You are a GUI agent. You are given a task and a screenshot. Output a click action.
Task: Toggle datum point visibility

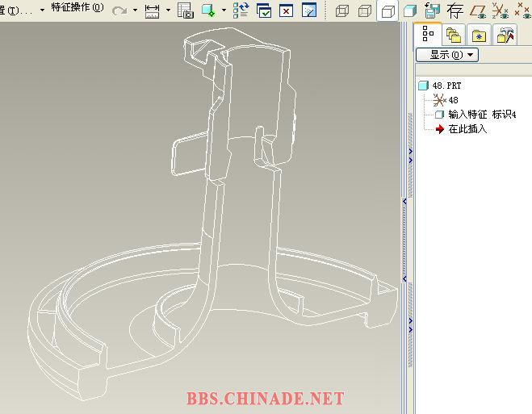[522, 10]
